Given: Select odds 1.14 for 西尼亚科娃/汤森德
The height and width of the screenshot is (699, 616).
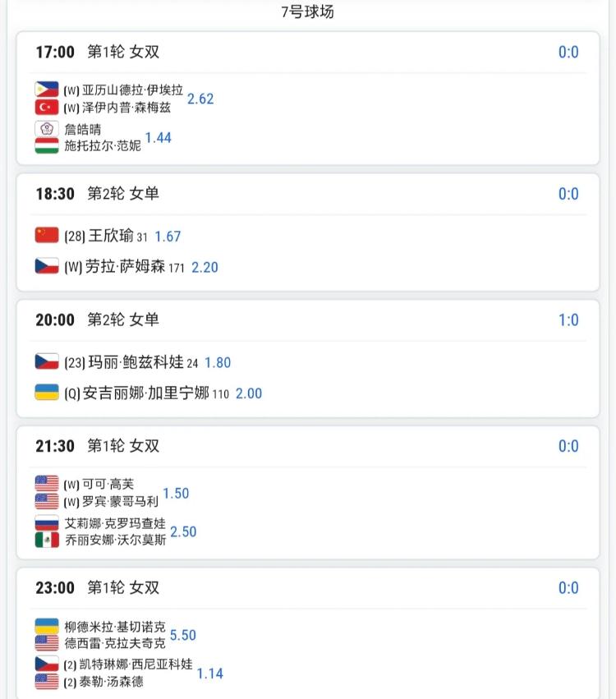Looking at the screenshot, I should [210, 674].
